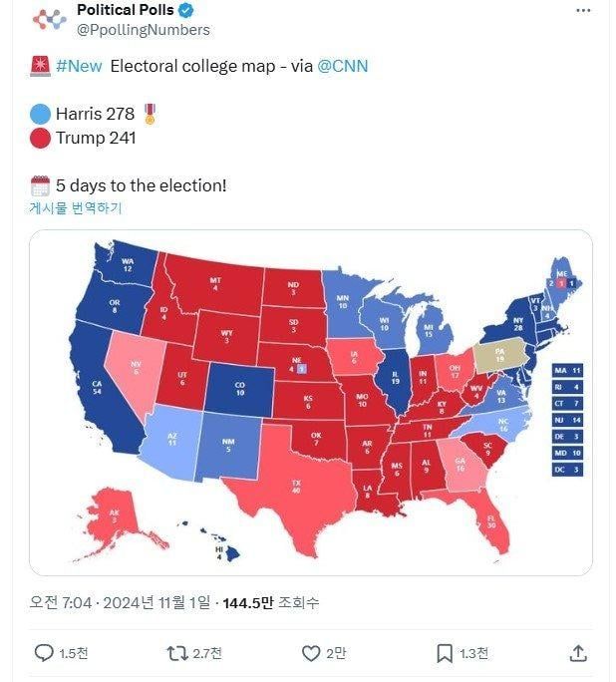The image size is (616, 682).
Task: Click the blue circle next to Harris
Action: click(40, 114)
